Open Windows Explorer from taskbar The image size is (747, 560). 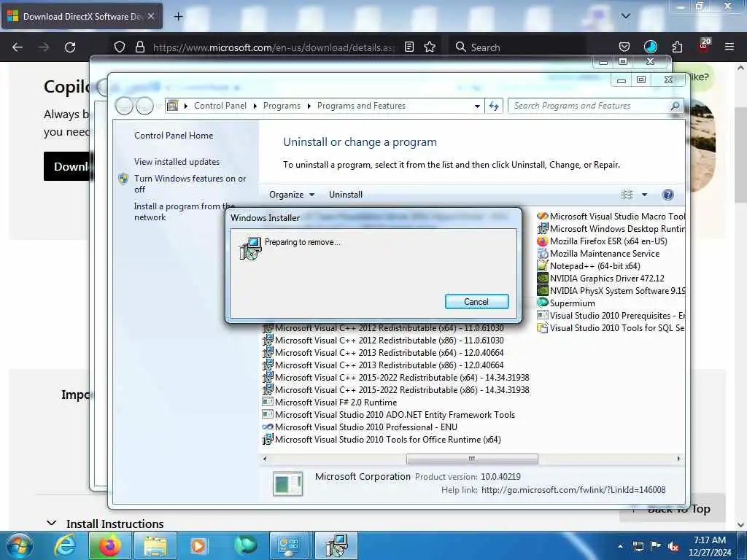[155, 545]
